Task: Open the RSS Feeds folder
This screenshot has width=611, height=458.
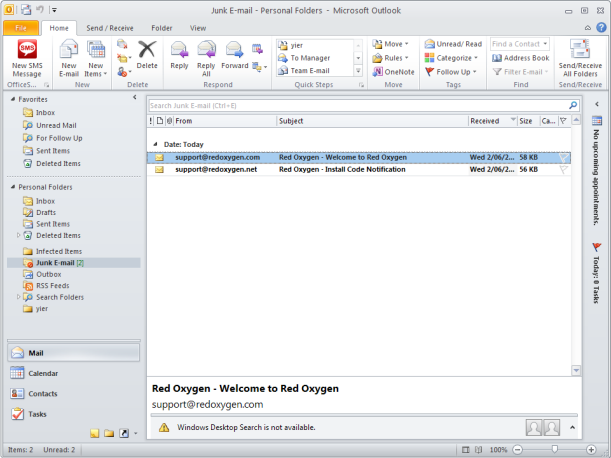Action: (x=53, y=286)
